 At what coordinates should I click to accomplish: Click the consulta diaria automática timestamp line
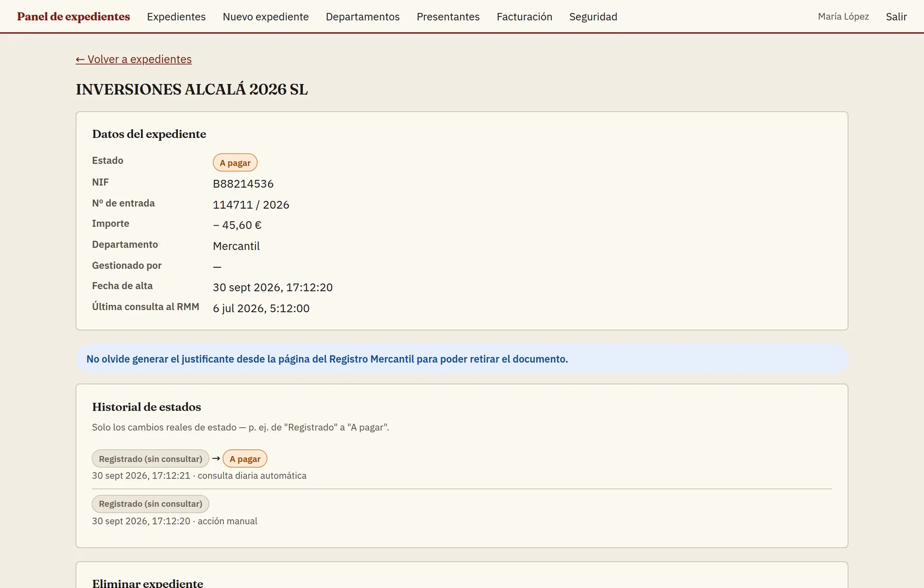pos(199,476)
